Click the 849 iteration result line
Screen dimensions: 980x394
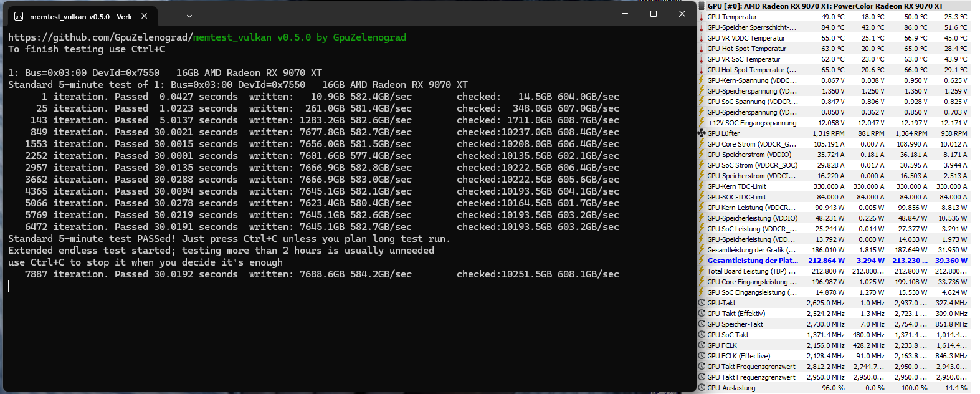(x=324, y=132)
